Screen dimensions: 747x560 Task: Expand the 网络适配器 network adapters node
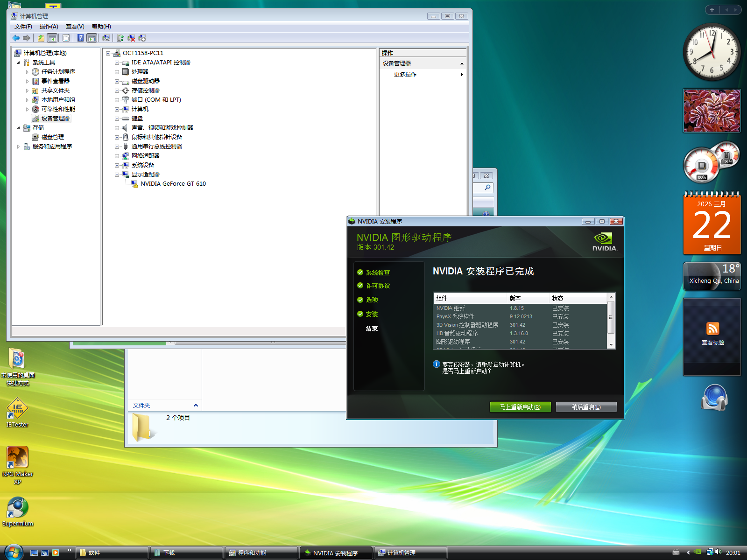point(117,156)
